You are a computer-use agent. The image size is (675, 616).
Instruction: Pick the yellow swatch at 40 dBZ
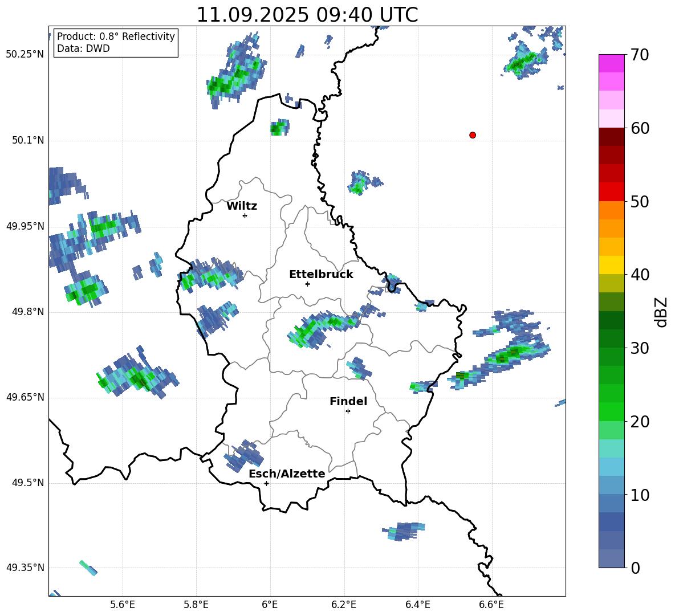[612, 265]
